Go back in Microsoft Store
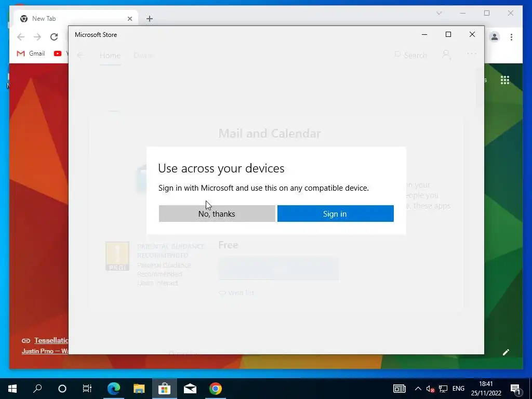Screen dimensions: 532x399 (81, 55)
